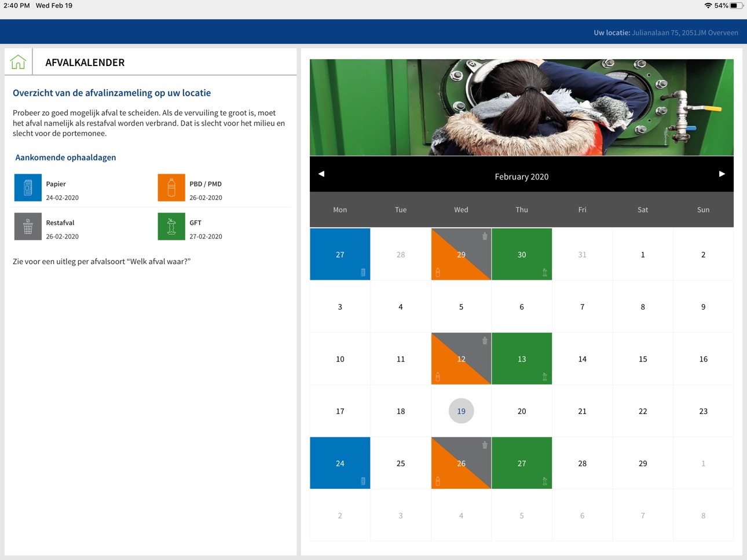The image size is (747, 560).
Task: Select the green GFT pickup on February 13
Action: pyautogui.click(x=522, y=358)
